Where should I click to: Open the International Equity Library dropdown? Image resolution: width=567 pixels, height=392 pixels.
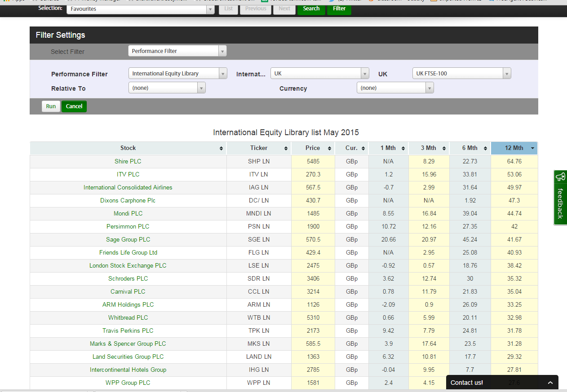[177, 74]
